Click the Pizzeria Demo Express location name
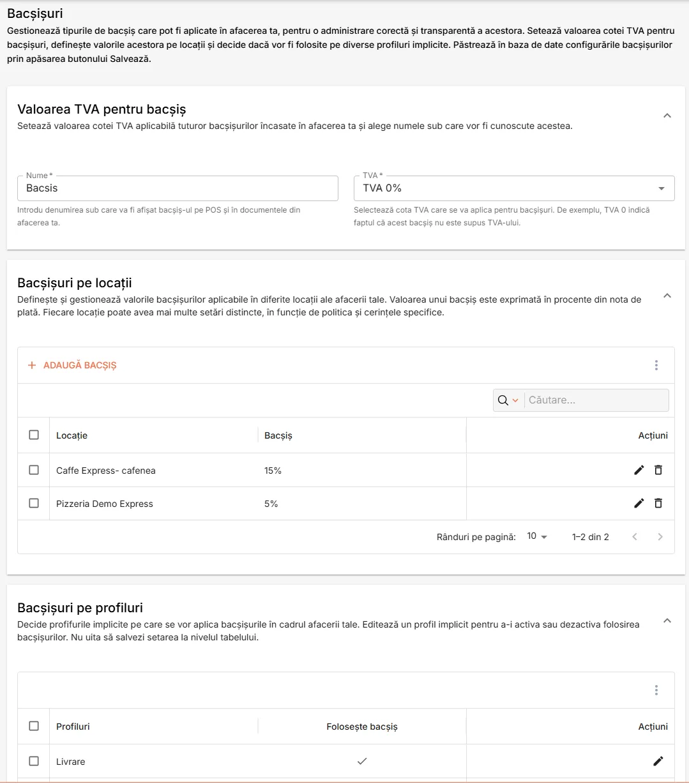Image resolution: width=689 pixels, height=784 pixels. pyautogui.click(x=105, y=504)
